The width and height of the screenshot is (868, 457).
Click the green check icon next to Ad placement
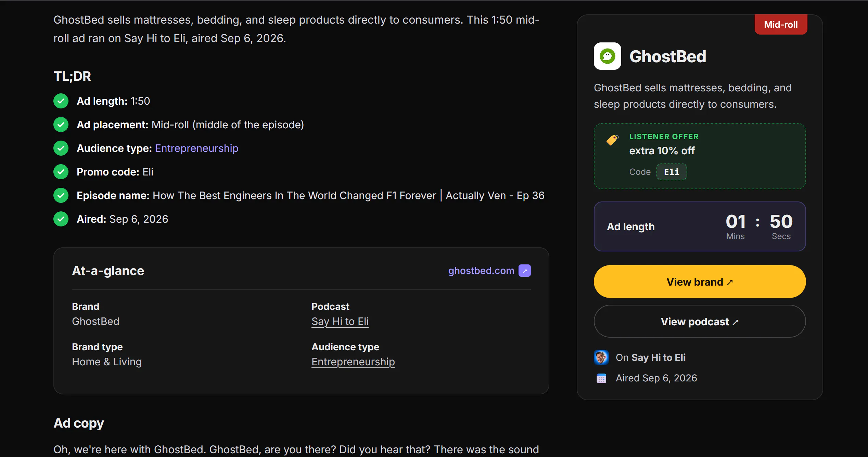(61, 125)
